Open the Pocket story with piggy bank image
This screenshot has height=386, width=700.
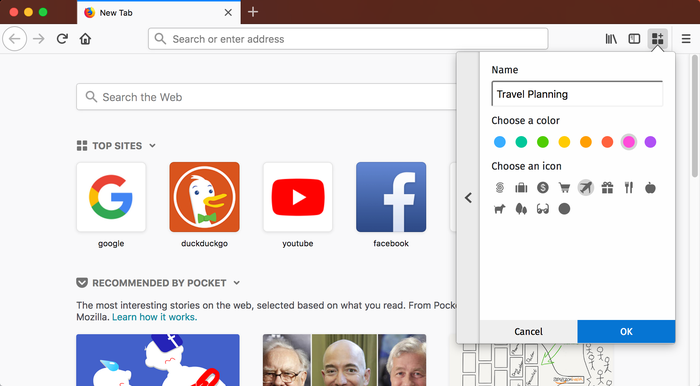click(x=158, y=360)
